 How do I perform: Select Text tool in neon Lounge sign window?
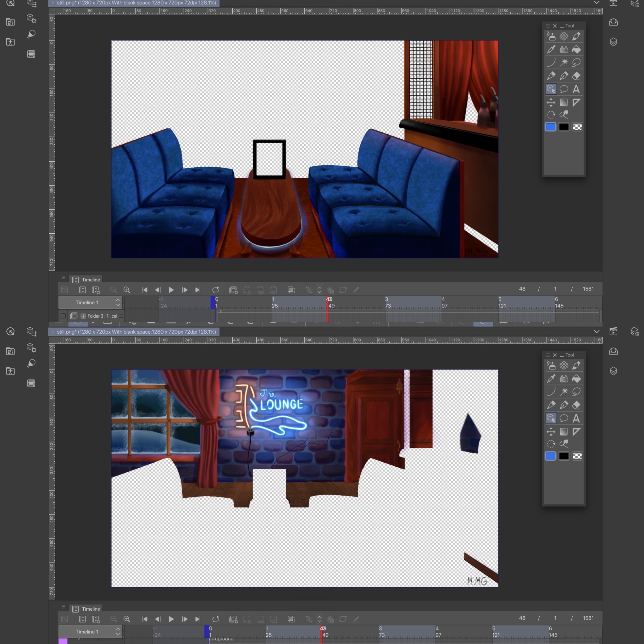pyautogui.click(x=576, y=418)
